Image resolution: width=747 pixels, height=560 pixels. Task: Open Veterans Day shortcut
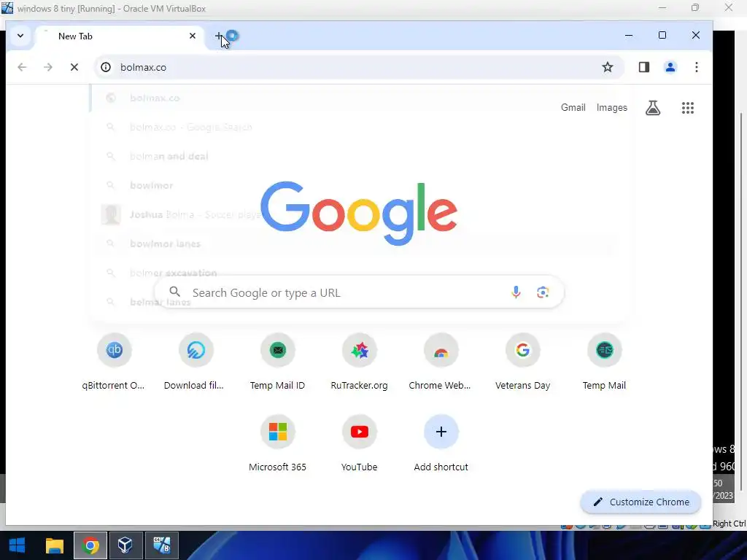click(522, 362)
